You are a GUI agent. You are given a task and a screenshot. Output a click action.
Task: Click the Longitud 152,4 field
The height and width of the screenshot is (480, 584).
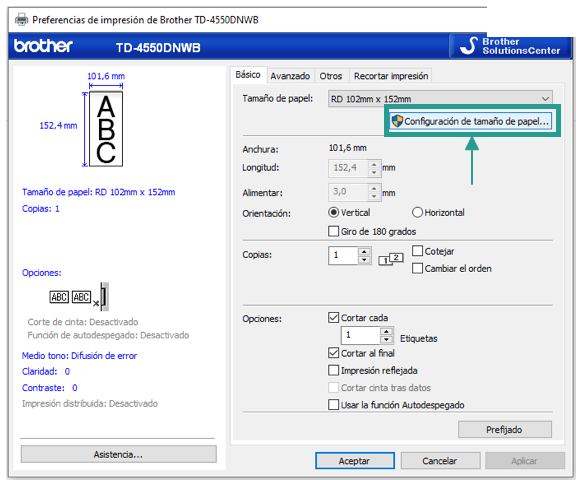(348, 168)
